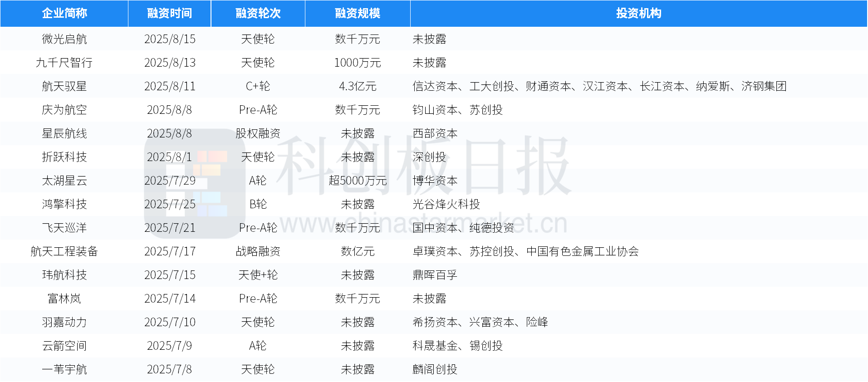Image resolution: width=868 pixels, height=382 pixels.
Task: Select the investor list starting with 卓璞资本
Action: (525, 251)
